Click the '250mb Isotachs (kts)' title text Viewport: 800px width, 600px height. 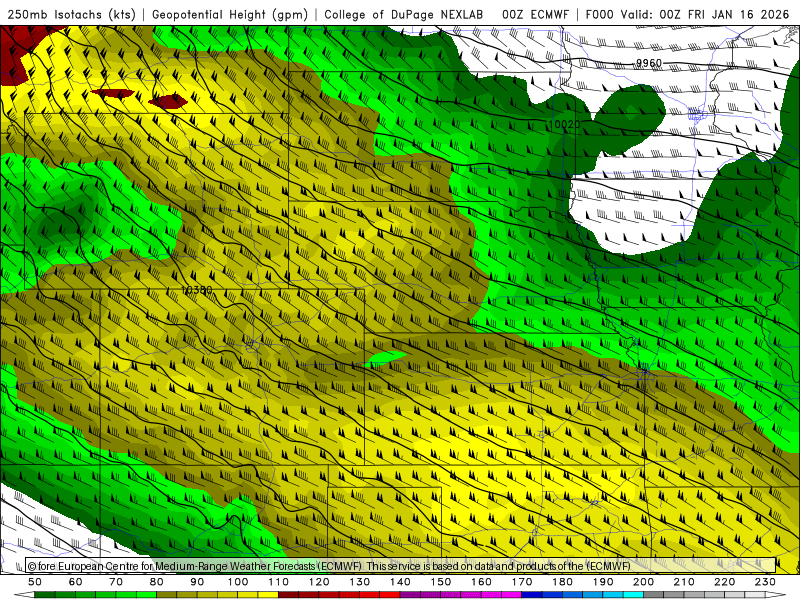[x=72, y=14]
